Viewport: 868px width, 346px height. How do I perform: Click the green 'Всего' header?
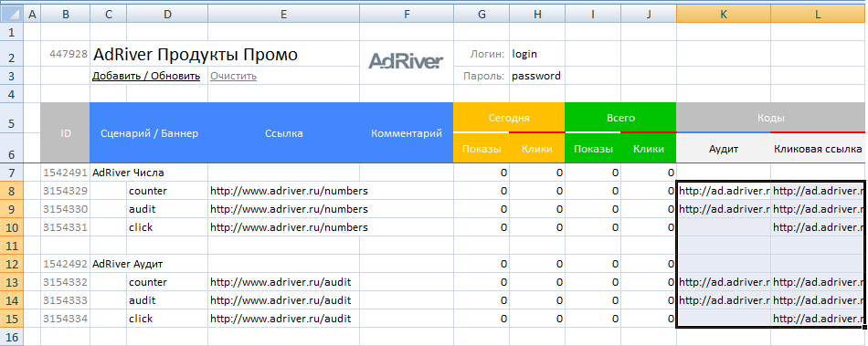[x=620, y=118]
